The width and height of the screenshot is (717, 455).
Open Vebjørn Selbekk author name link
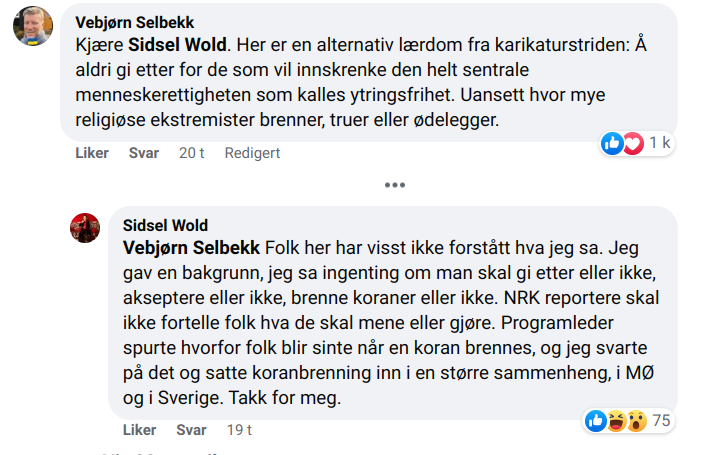[x=136, y=22]
